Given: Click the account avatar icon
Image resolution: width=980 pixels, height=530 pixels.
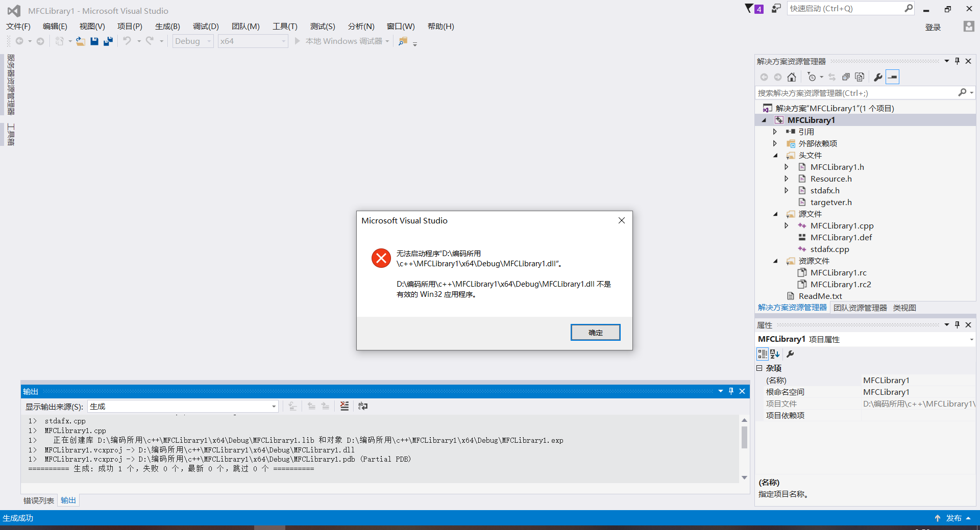Looking at the screenshot, I should pyautogui.click(x=968, y=27).
